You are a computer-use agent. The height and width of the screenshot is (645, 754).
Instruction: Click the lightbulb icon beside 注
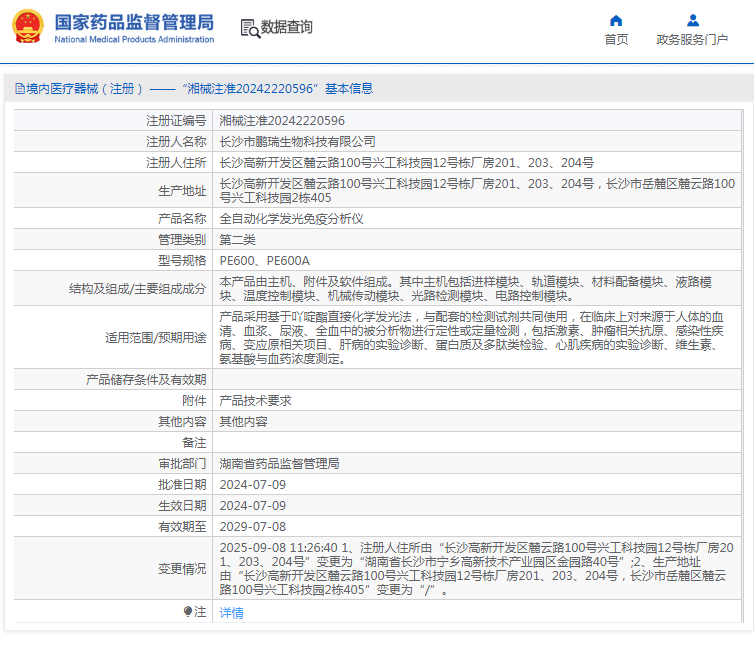point(188,611)
